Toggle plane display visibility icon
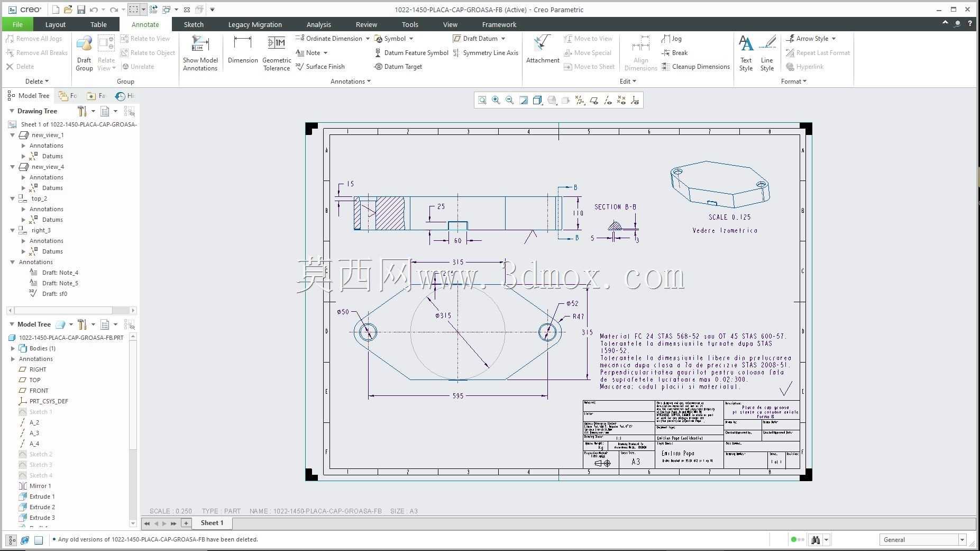The width and height of the screenshot is (980, 551). point(594,100)
